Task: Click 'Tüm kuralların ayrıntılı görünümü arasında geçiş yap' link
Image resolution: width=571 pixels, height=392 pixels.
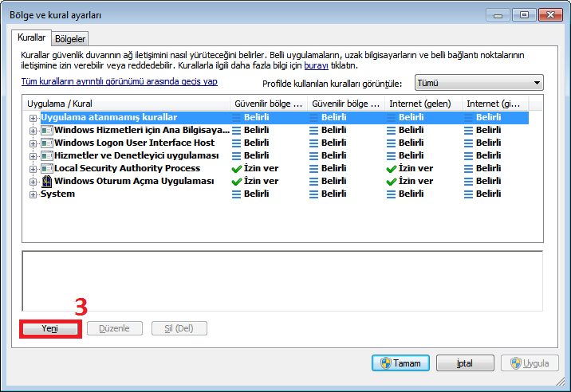Action: (x=119, y=81)
